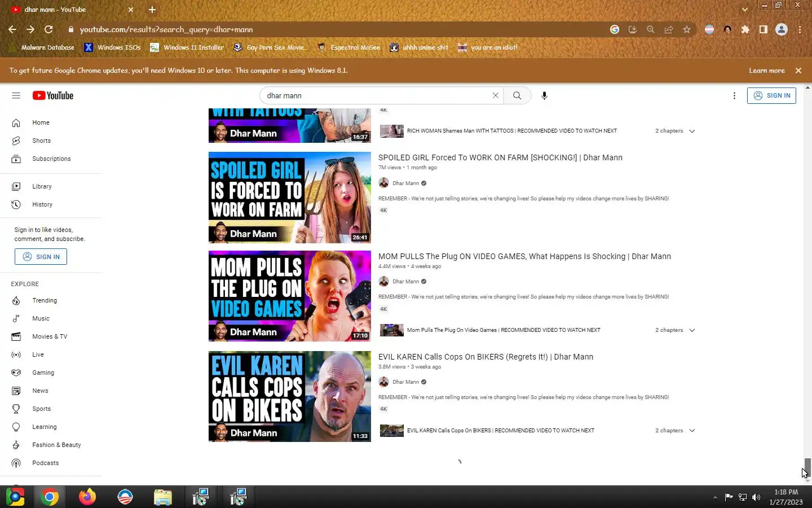Open SPOILED GIRL Forced To WORK ON FARM title
The image size is (812, 508).
tap(500, 157)
